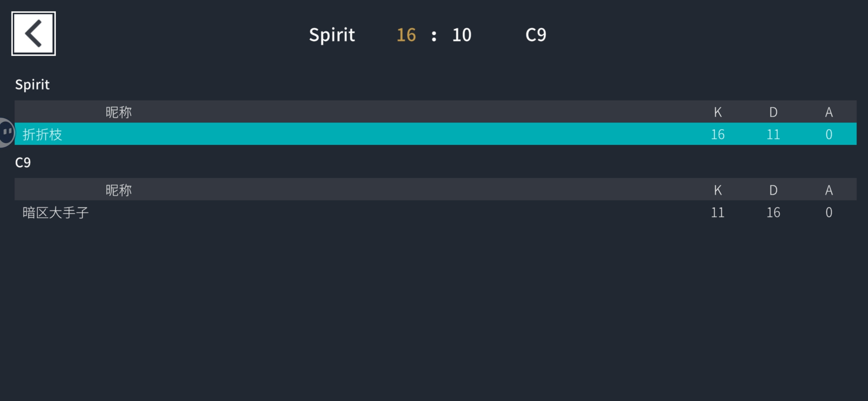Click the back arrow button

click(x=33, y=33)
